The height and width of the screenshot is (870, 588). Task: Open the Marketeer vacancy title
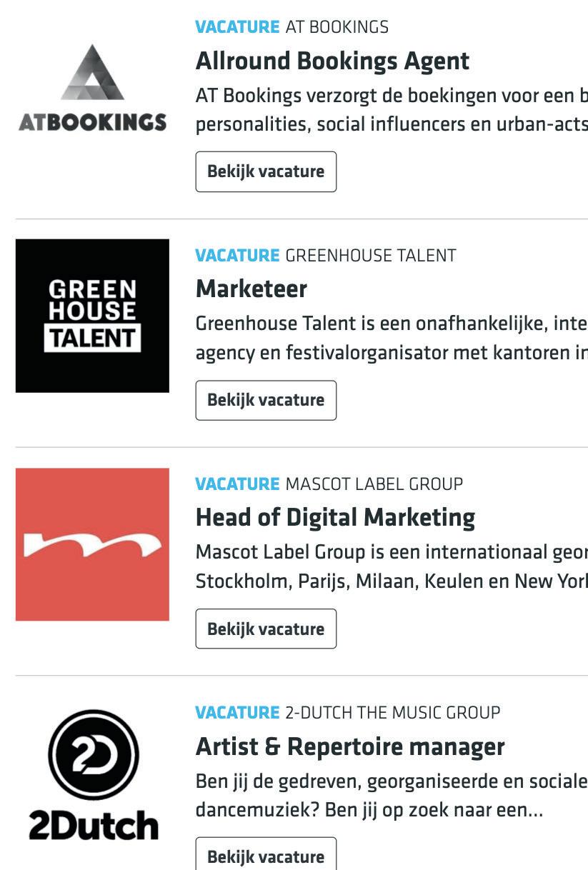pyautogui.click(x=251, y=289)
